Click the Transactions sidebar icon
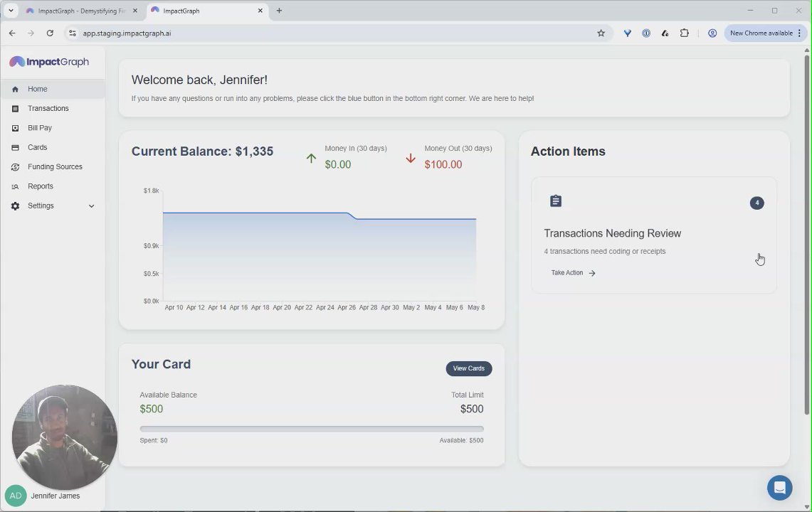The image size is (812, 512). tap(15, 109)
